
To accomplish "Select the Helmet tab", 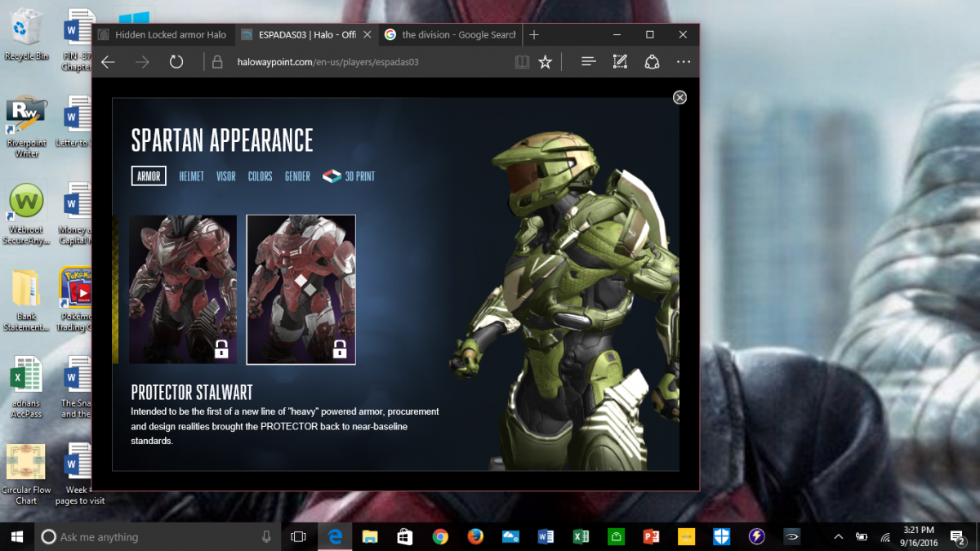I will pyautogui.click(x=191, y=176).
